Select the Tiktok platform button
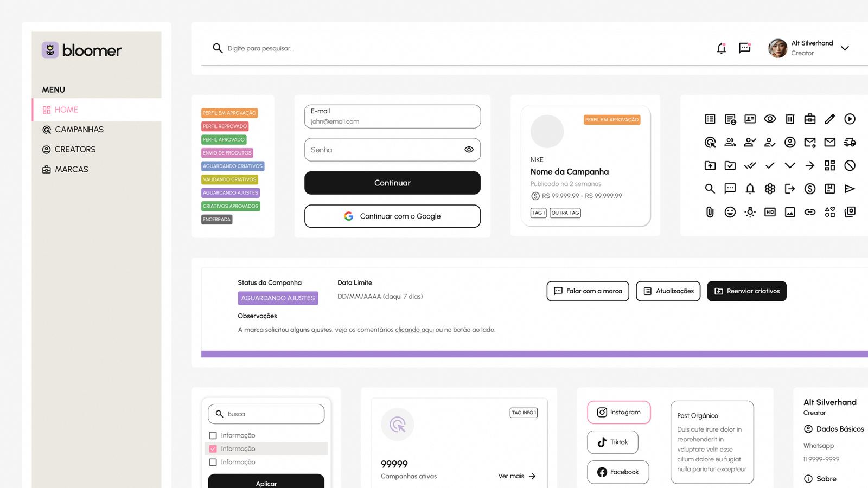The image size is (868, 488). point(612,442)
